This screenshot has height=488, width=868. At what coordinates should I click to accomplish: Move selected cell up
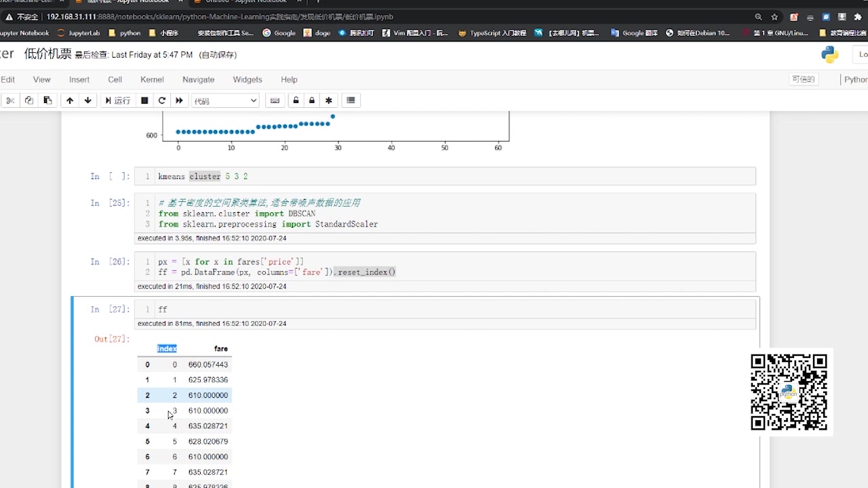(70, 100)
